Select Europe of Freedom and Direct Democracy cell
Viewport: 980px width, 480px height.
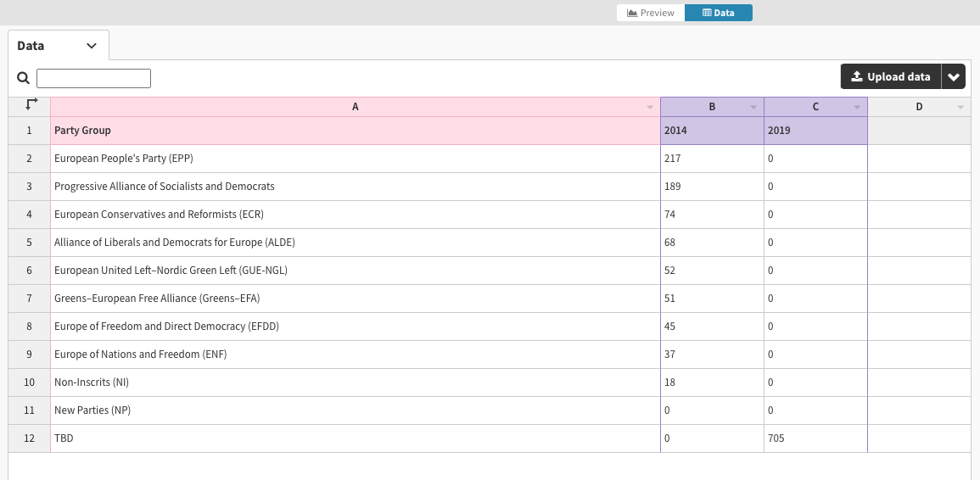click(x=355, y=327)
